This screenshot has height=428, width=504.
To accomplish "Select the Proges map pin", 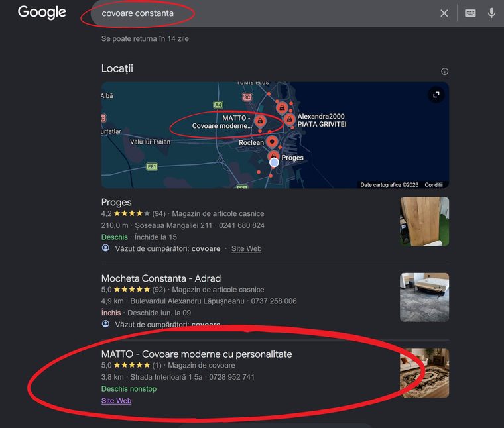I will click(x=273, y=156).
